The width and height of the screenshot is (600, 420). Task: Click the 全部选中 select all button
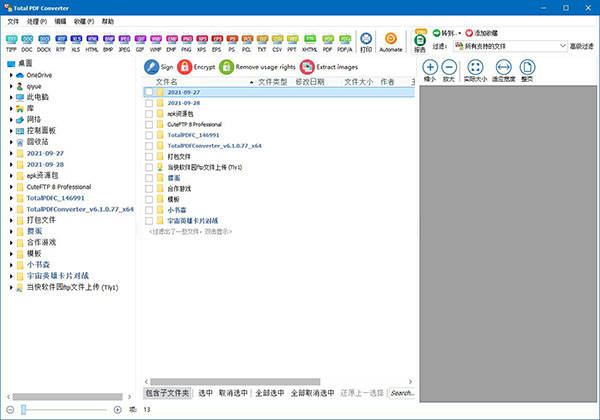[270, 393]
